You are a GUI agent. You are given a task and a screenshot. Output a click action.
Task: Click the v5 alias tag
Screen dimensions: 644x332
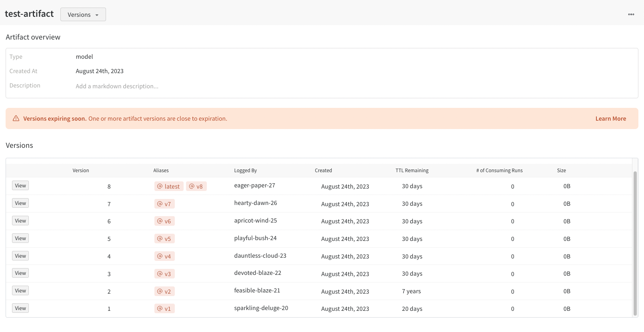point(164,239)
